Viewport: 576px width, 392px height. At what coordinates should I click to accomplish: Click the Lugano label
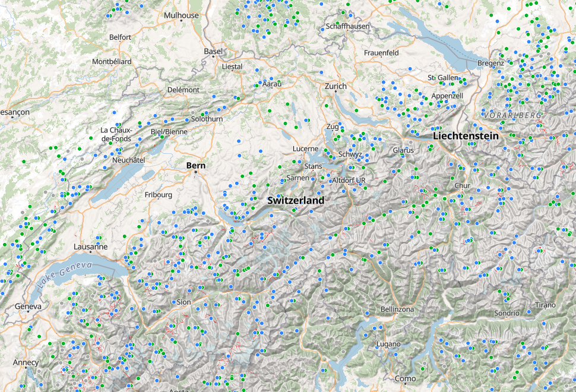point(388,344)
